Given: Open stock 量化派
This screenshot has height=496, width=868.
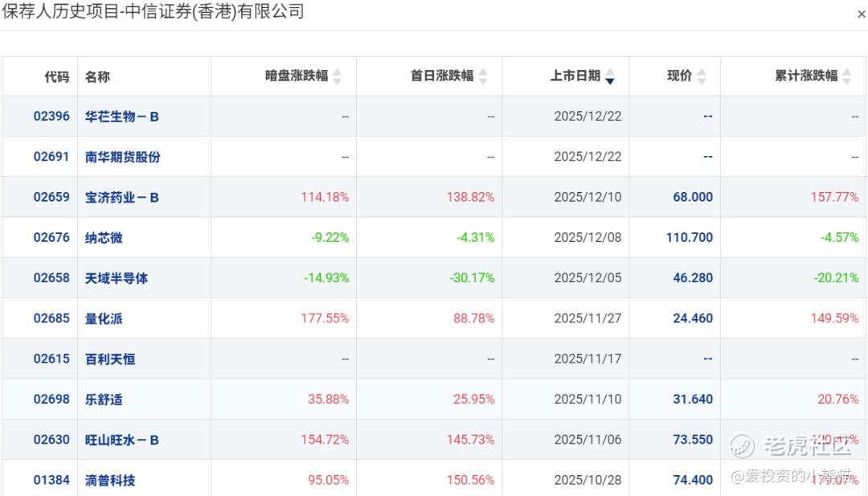Looking at the screenshot, I should [x=104, y=318].
